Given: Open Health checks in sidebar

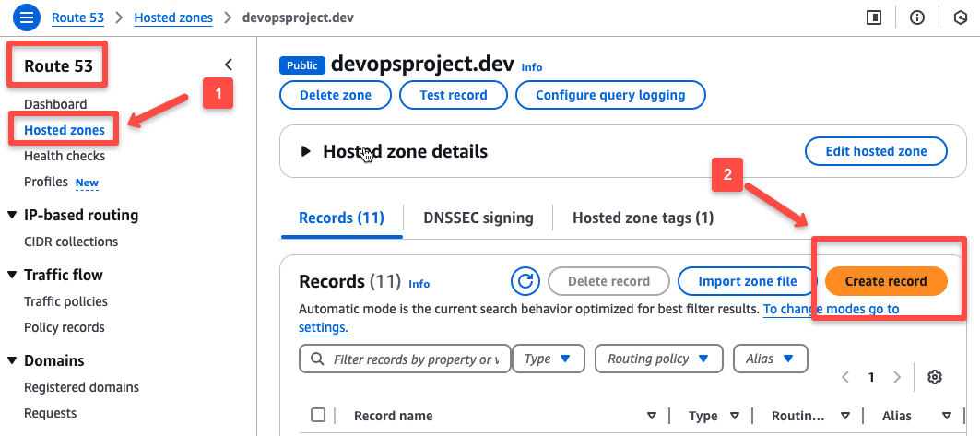Looking at the screenshot, I should click(65, 156).
